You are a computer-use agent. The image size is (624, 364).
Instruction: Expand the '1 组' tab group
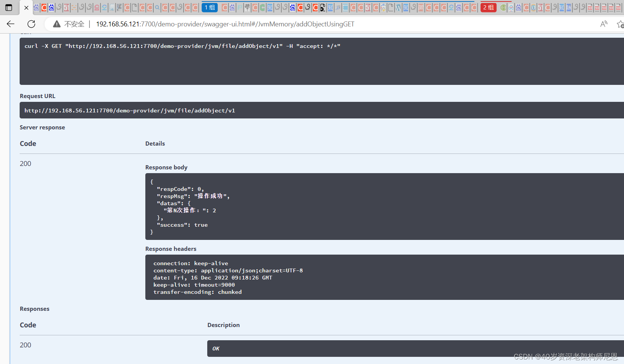click(210, 8)
